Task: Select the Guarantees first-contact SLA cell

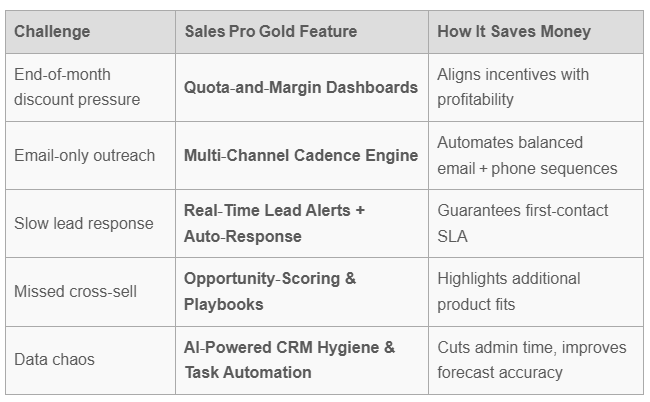Action: pyautogui.click(x=522, y=223)
